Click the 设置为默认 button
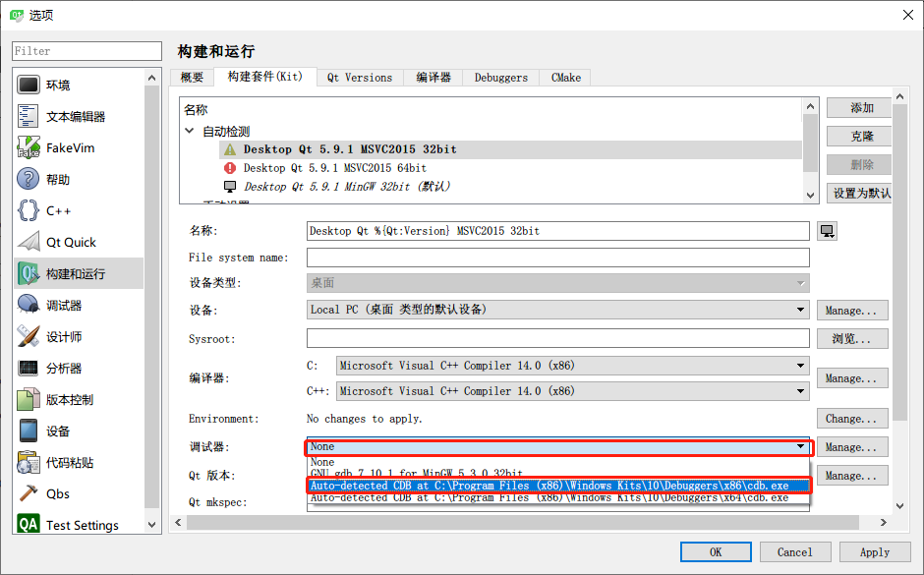The height and width of the screenshot is (575, 924). 859,194
